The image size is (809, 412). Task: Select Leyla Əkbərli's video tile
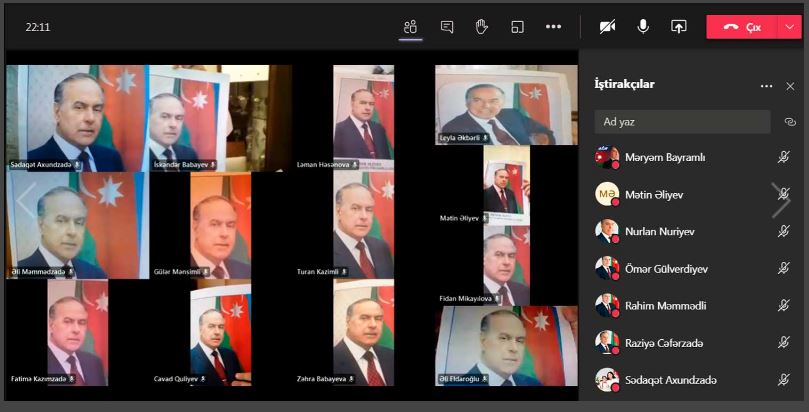pos(506,105)
